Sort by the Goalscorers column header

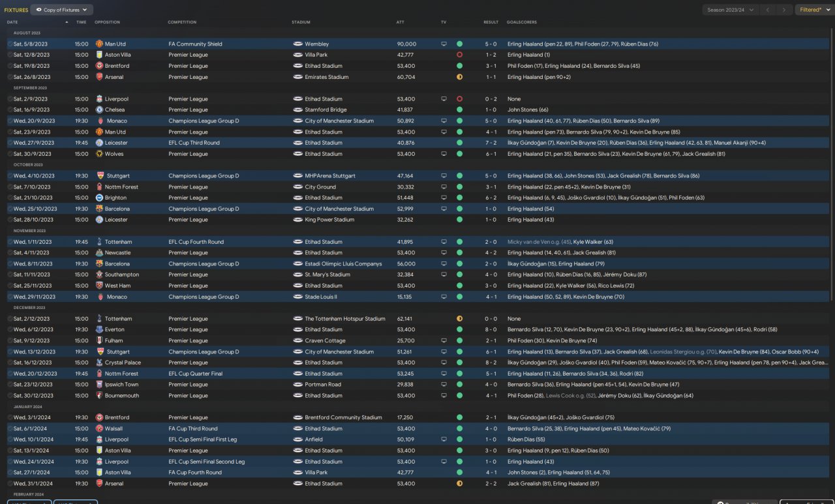(x=522, y=22)
